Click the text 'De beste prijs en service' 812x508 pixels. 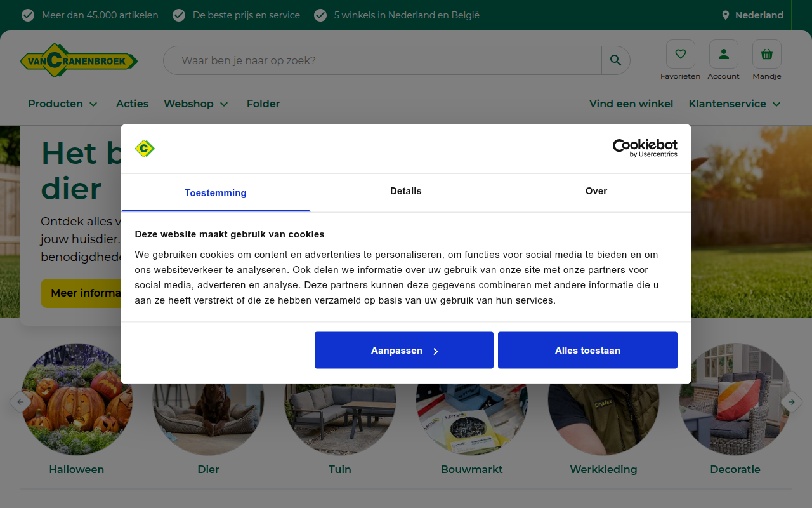click(246, 15)
